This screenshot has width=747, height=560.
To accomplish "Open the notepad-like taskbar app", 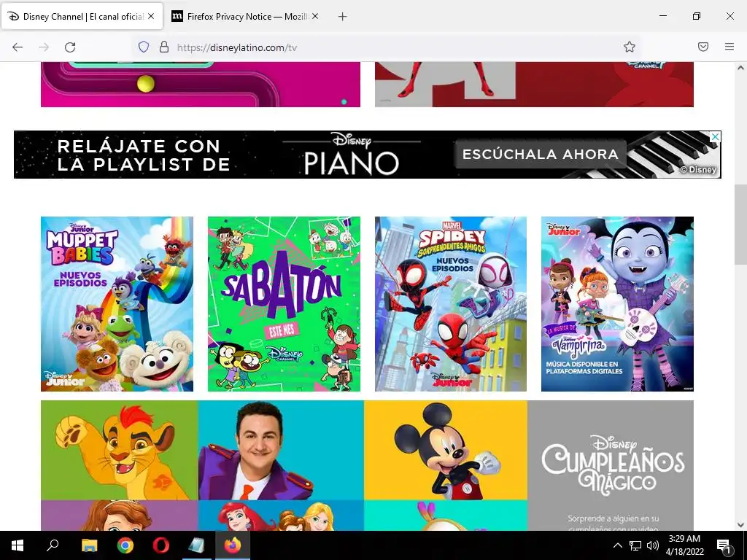I will pos(197,545).
